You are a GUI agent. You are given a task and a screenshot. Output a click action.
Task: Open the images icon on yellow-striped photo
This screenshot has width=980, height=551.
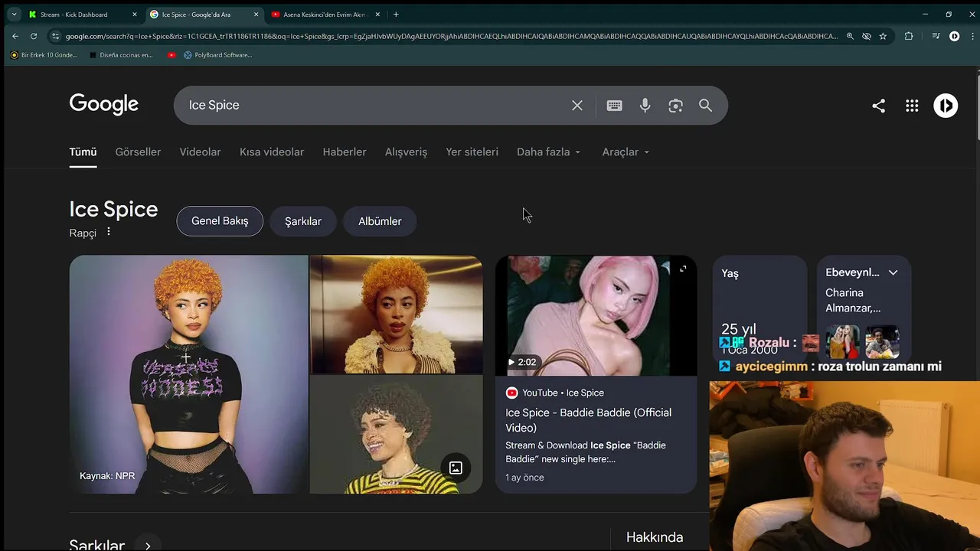pyautogui.click(x=456, y=468)
